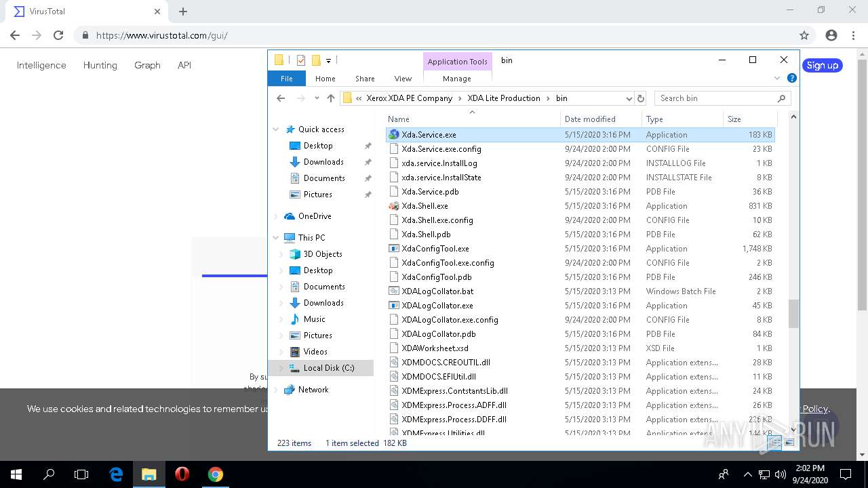Click the file list vertical scrollbar thumb
This screenshot has width=868, height=488.
[793, 314]
